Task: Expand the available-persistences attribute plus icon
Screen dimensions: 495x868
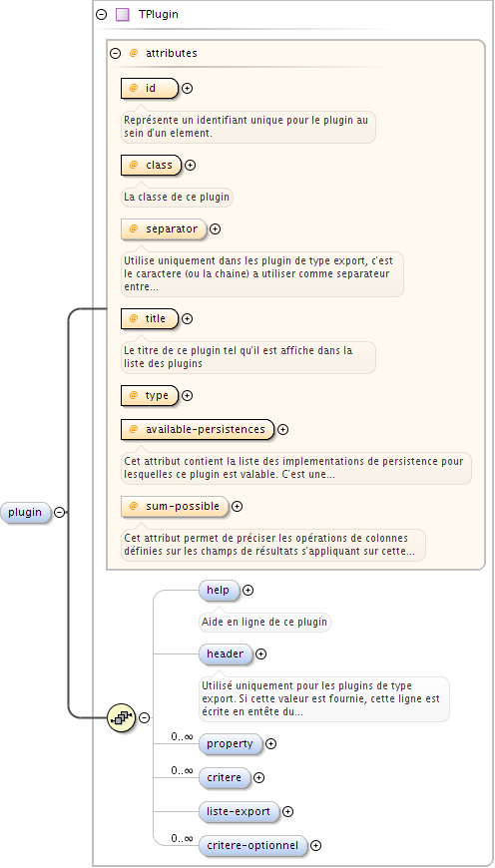Action: pos(282,429)
